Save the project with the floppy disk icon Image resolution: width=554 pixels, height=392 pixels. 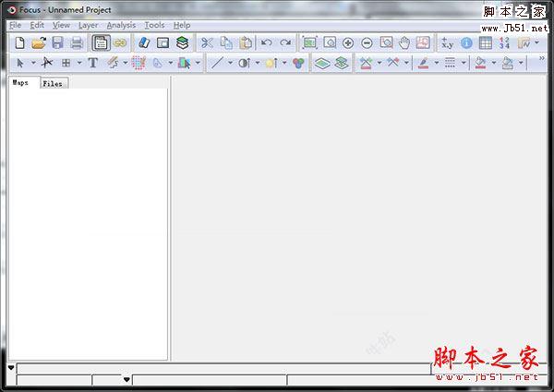(x=57, y=43)
